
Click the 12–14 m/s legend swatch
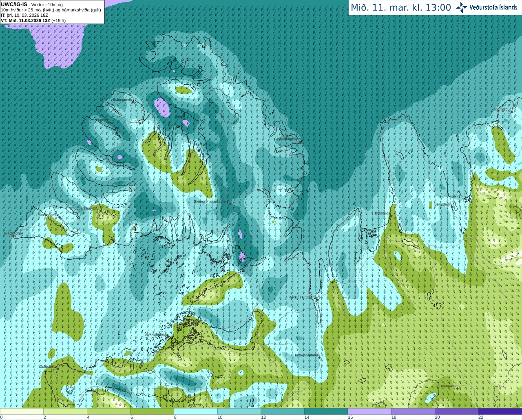pyautogui.click(x=283, y=411)
